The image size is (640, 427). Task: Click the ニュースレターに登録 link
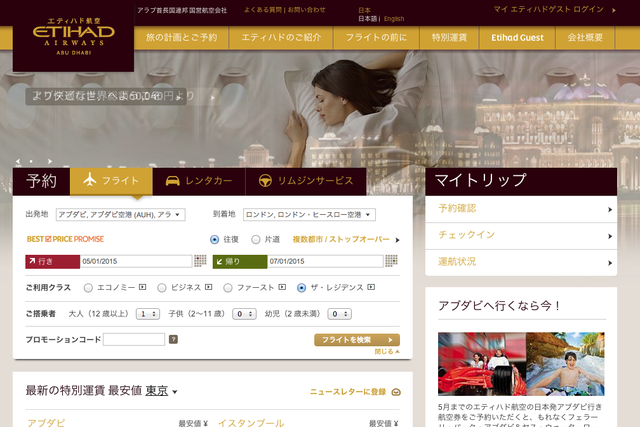tap(348, 392)
